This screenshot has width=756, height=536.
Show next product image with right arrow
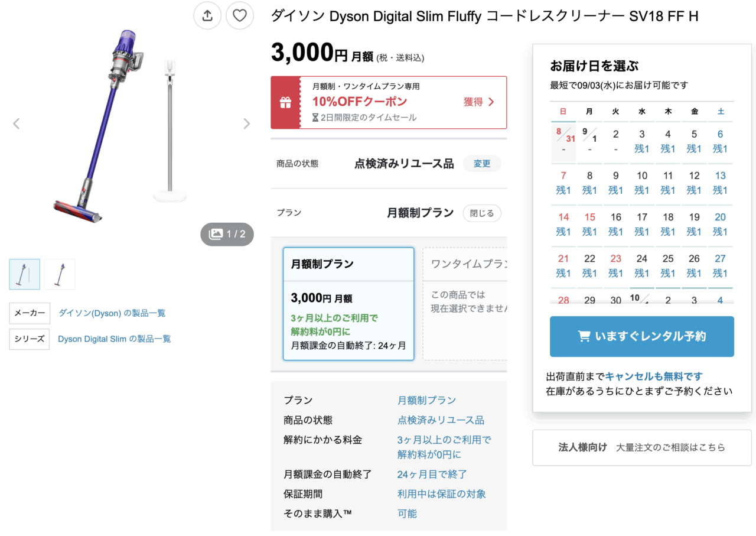tap(246, 124)
